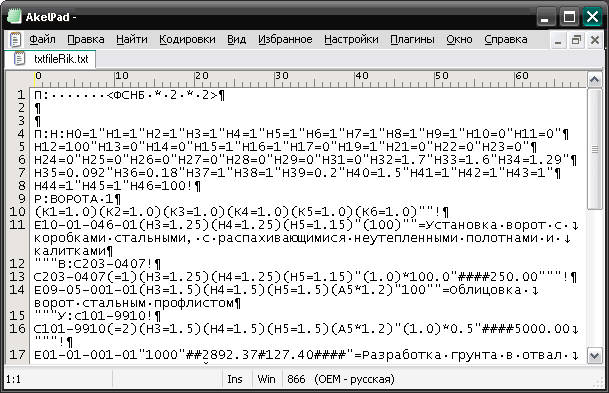
Task: Click the 1:1 cursor position indicator
Action: tap(14, 379)
